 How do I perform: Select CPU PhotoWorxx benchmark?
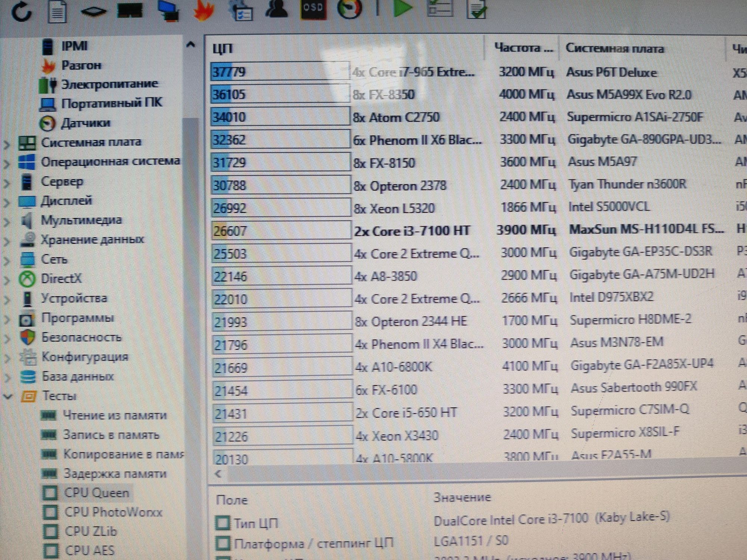[113, 512]
